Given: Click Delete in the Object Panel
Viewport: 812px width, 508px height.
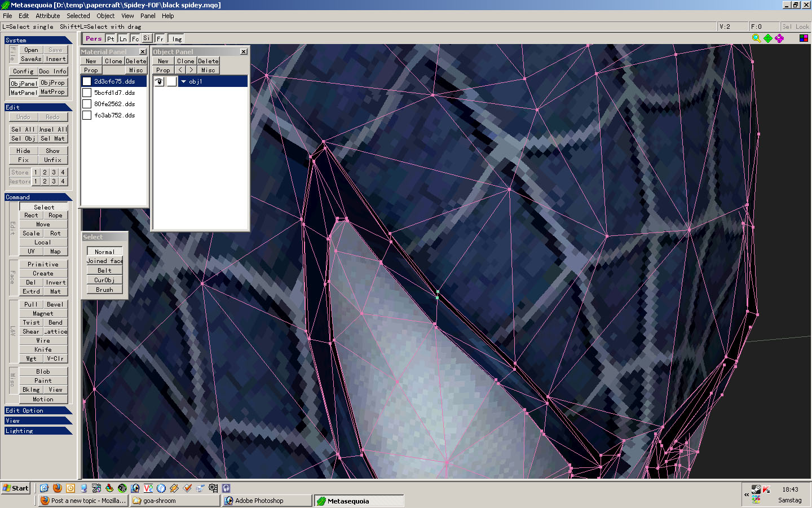Looking at the screenshot, I should 208,61.
